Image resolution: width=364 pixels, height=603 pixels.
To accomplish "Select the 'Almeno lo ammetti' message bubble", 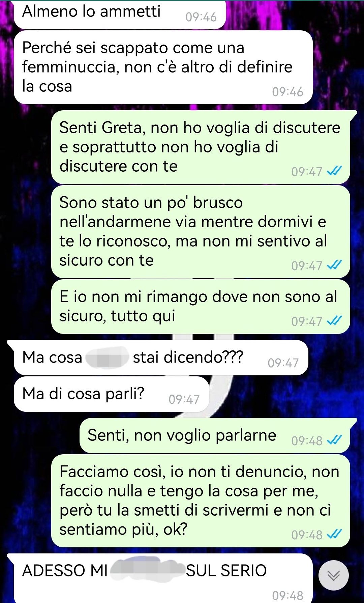I will [x=120, y=14].
